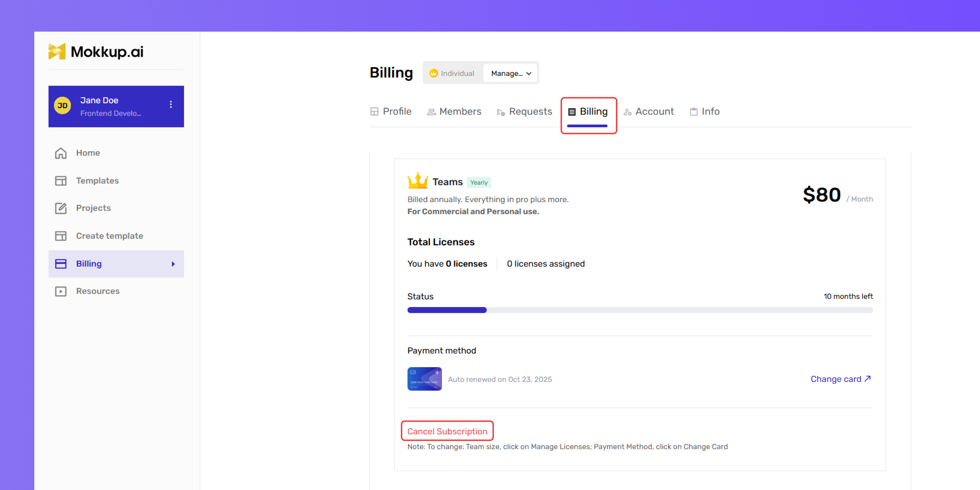Switch to the Requests tab
This screenshot has height=490, width=980.
pyautogui.click(x=524, y=111)
